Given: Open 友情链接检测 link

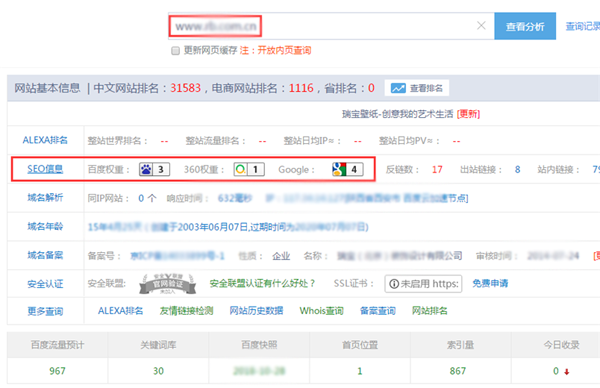Looking at the screenshot, I should (186, 311).
